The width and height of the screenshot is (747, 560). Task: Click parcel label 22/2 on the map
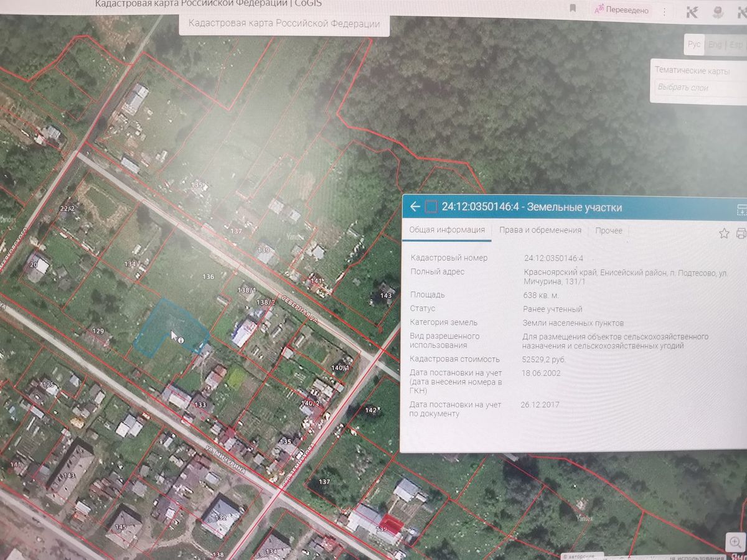(x=67, y=208)
